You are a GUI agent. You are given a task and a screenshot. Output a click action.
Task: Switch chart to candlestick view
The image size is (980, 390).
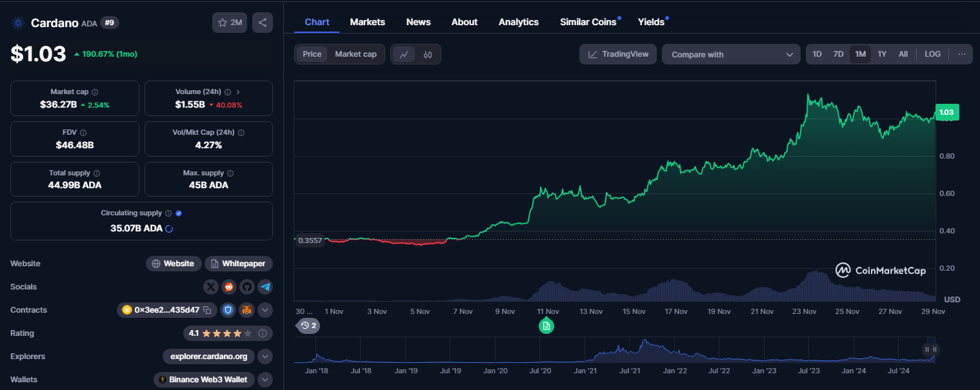coord(427,55)
